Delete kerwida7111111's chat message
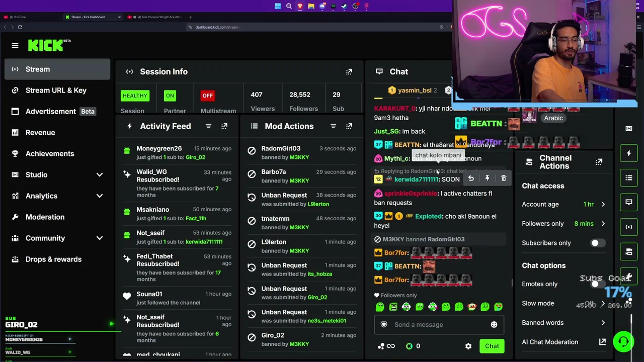 (x=503, y=178)
